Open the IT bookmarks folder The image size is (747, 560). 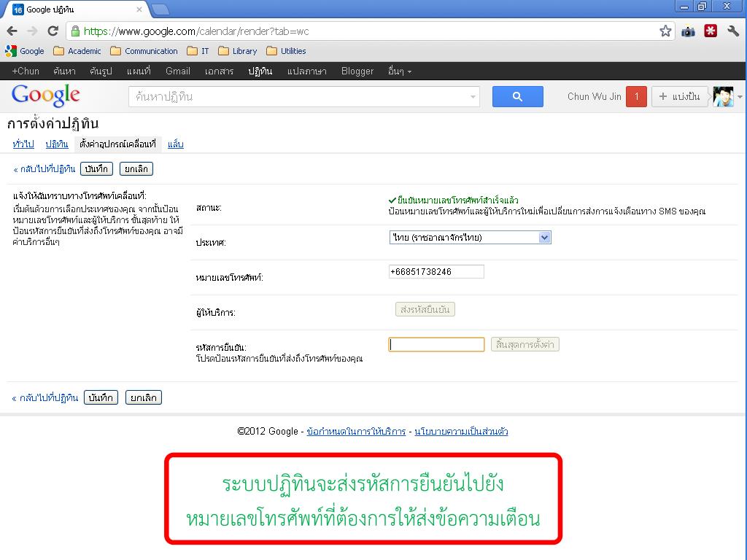(198, 51)
